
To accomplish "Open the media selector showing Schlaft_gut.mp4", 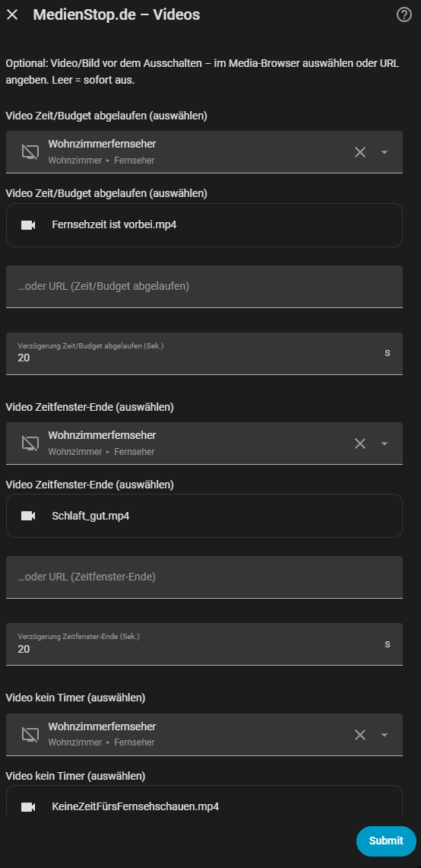I will [204, 516].
